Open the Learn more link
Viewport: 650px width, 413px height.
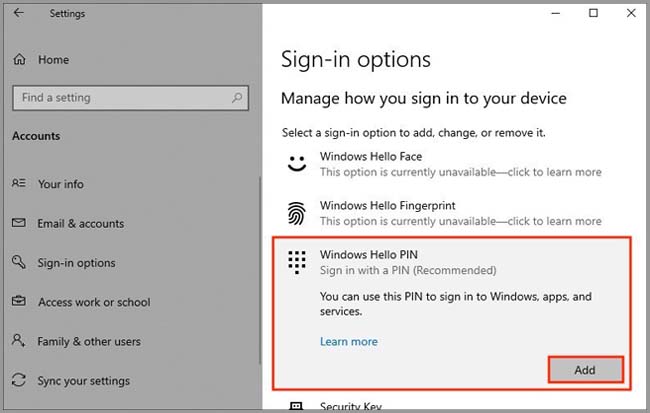click(x=349, y=342)
